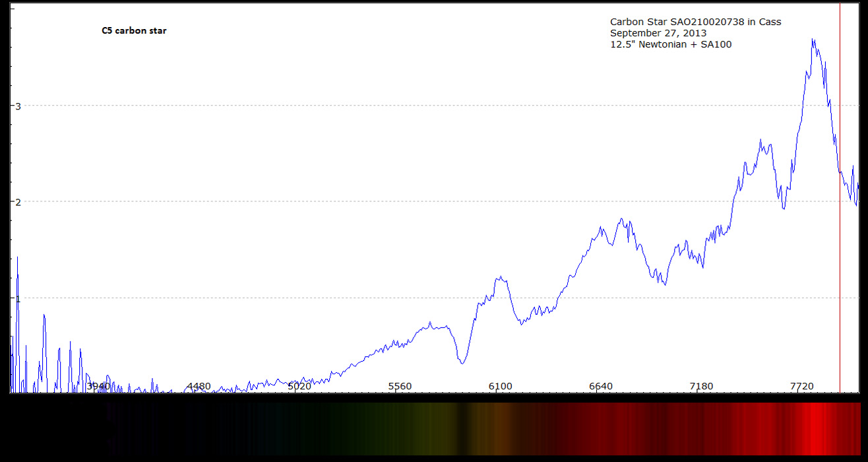Click the vertical cursor line near right edge
The width and height of the screenshot is (868, 462).
[x=840, y=198]
